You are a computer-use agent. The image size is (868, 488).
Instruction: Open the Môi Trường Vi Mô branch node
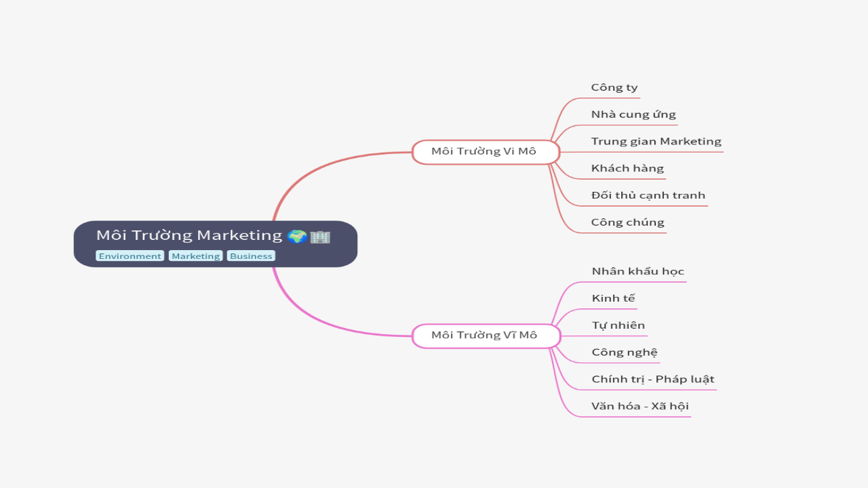coord(485,151)
